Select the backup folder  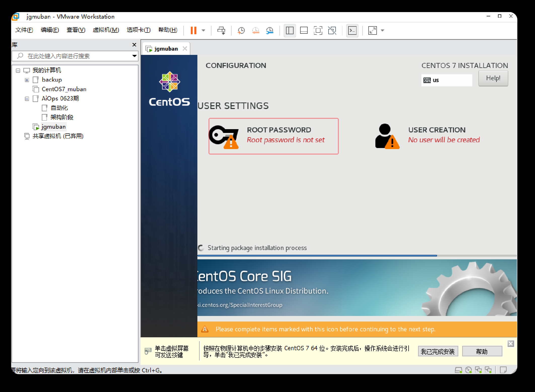tap(52, 80)
